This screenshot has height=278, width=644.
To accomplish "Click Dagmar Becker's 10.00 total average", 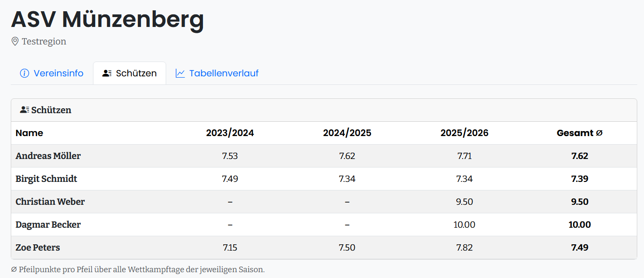I will point(580,225).
